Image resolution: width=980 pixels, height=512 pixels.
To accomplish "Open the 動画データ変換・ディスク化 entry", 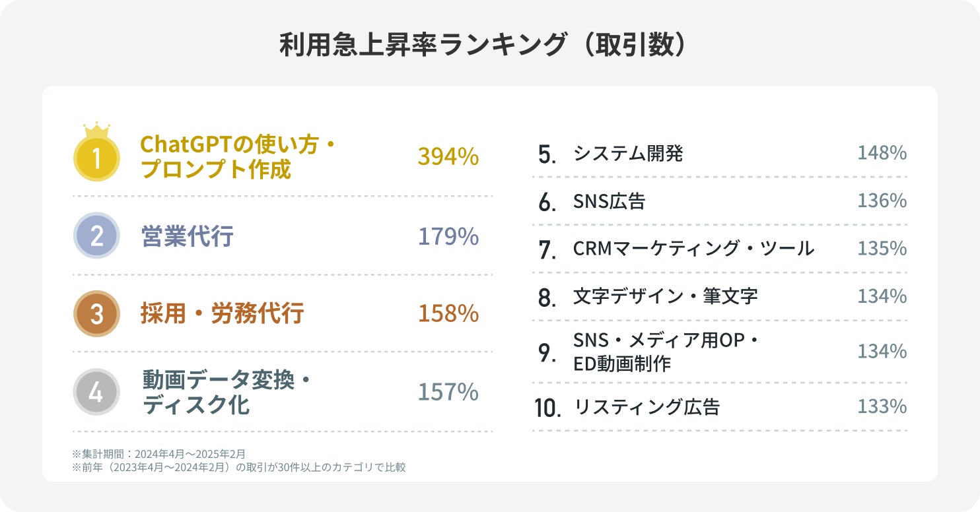I will [x=226, y=392].
